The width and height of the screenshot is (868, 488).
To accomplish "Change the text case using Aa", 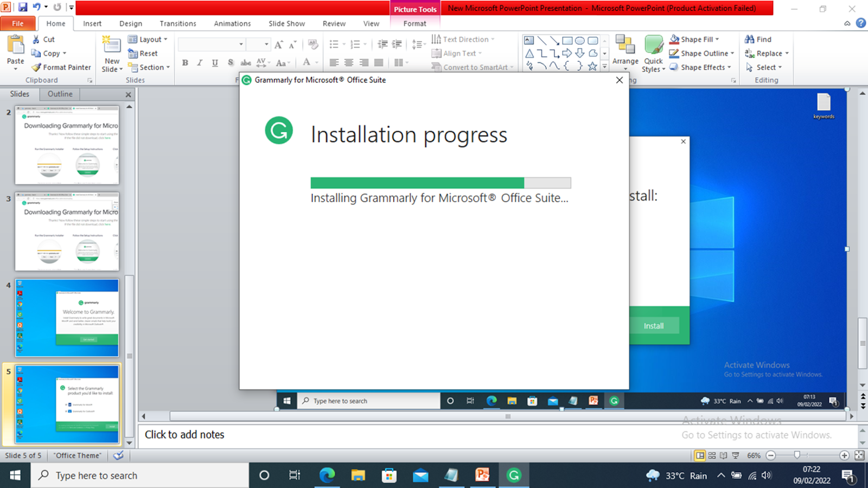I will [x=282, y=62].
